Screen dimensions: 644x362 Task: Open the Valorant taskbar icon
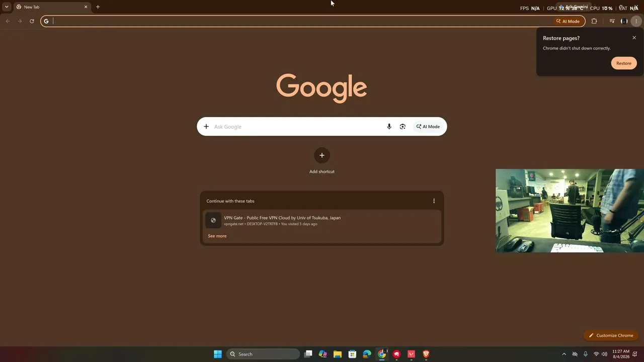[412, 354]
